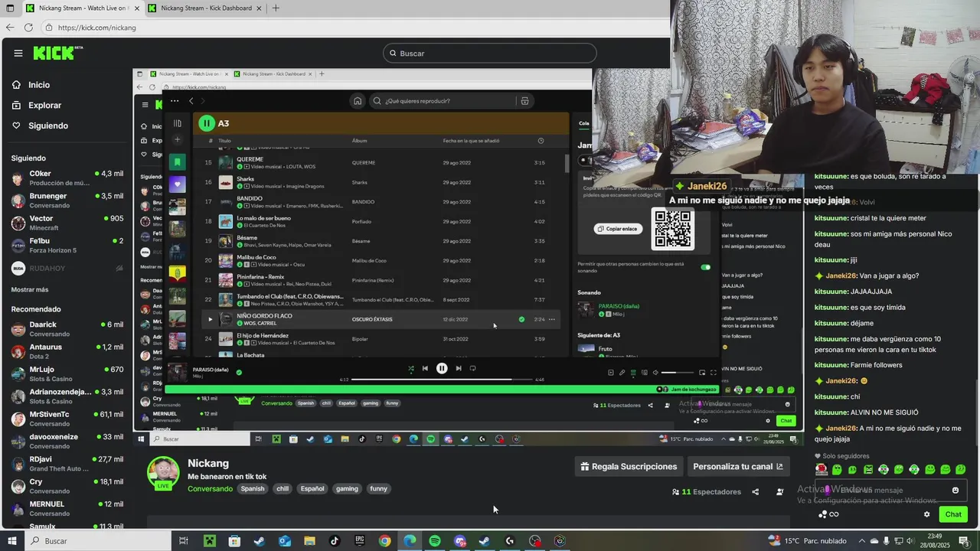
Task: Click Spotify home icon in stream
Action: (358, 101)
